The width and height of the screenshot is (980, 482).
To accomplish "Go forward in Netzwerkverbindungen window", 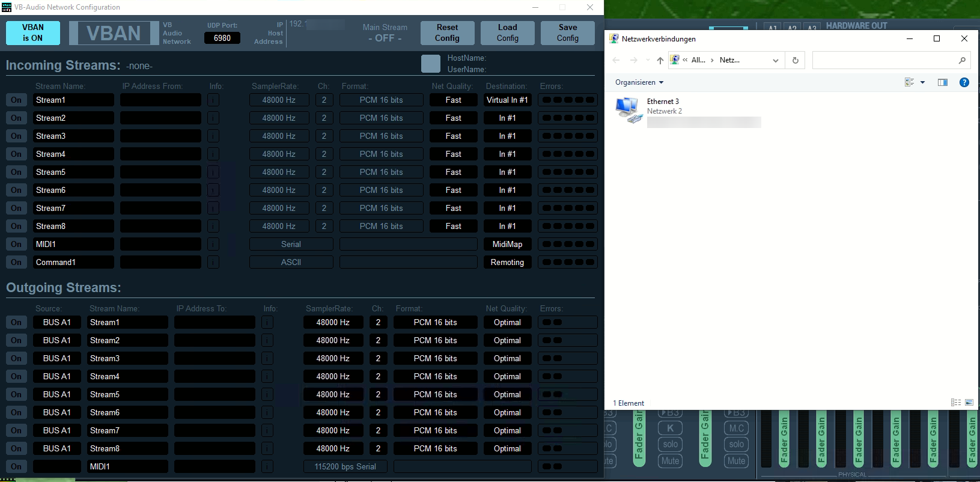I will tap(633, 60).
